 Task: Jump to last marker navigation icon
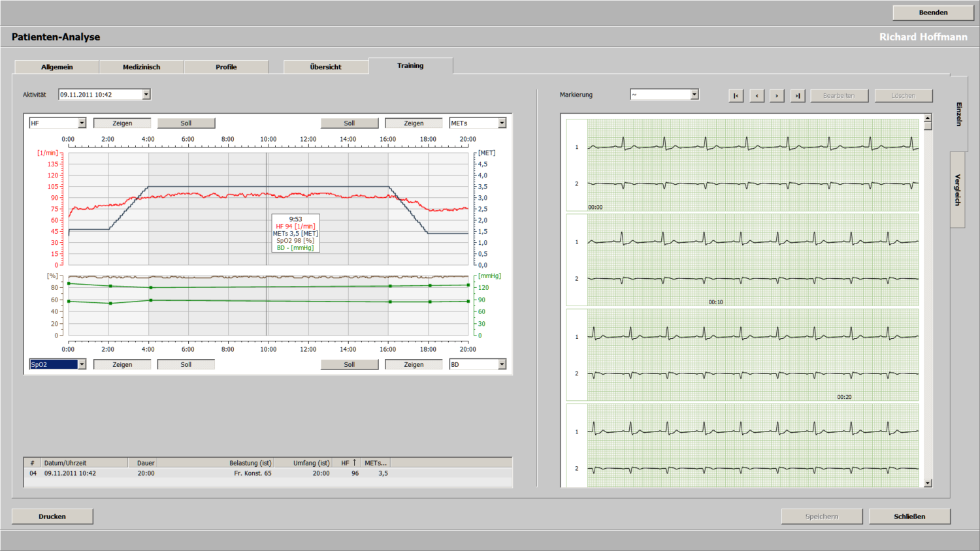(x=798, y=95)
